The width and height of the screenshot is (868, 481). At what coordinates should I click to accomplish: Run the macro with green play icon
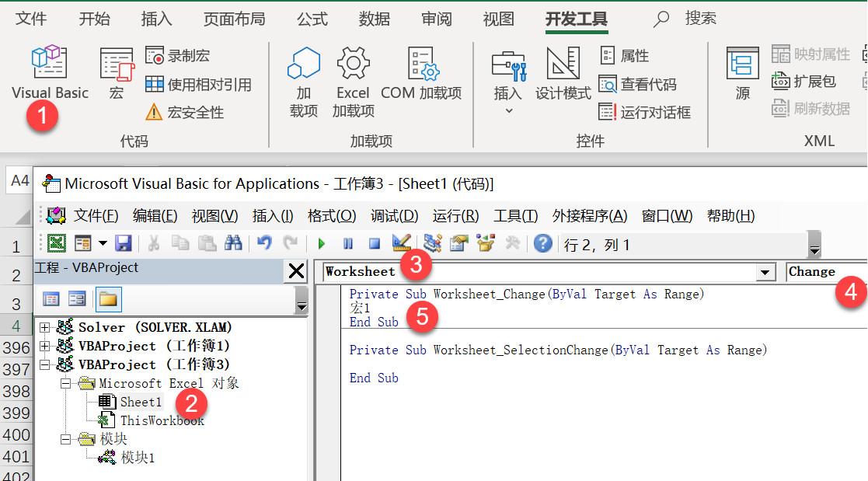tap(322, 243)
